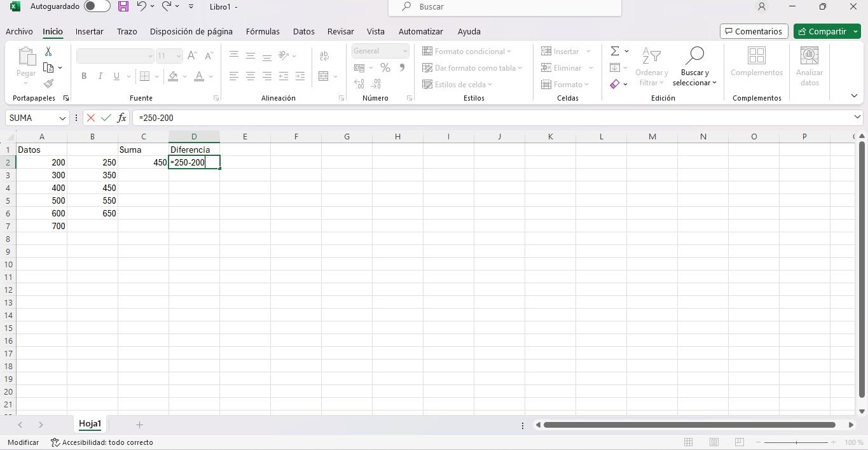
Task: Click the Buscar search box
Action: click(x=504, y=7)
